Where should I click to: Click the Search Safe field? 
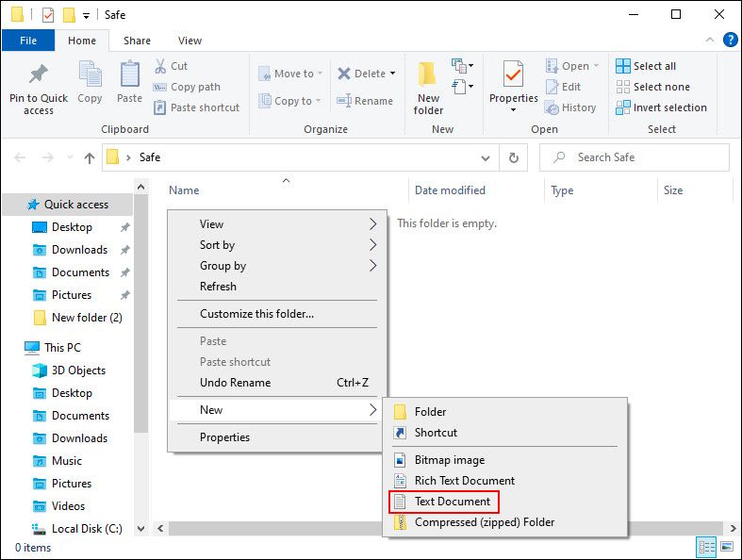coord(635,157)
